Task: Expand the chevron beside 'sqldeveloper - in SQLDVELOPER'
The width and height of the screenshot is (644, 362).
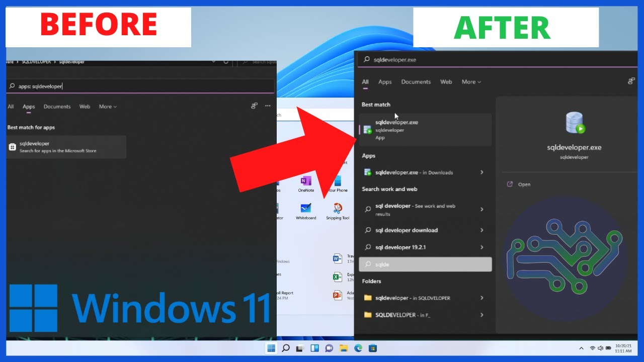Action: point(482,298)
